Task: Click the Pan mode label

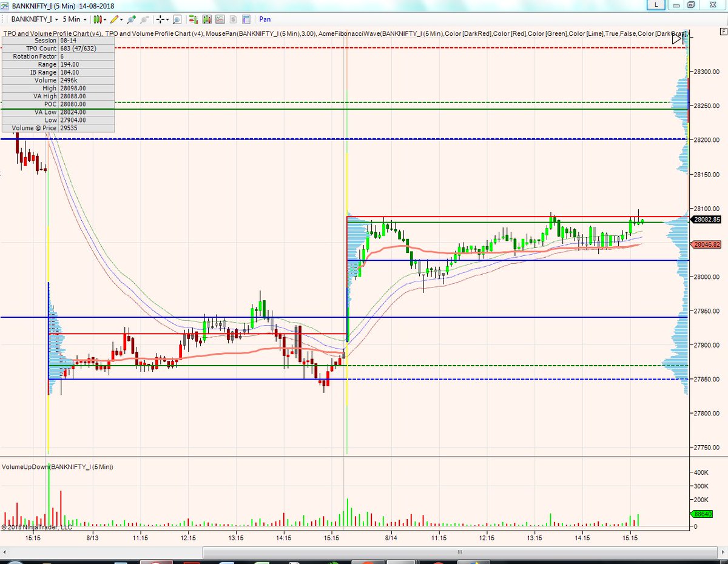Action: point(265,19)
